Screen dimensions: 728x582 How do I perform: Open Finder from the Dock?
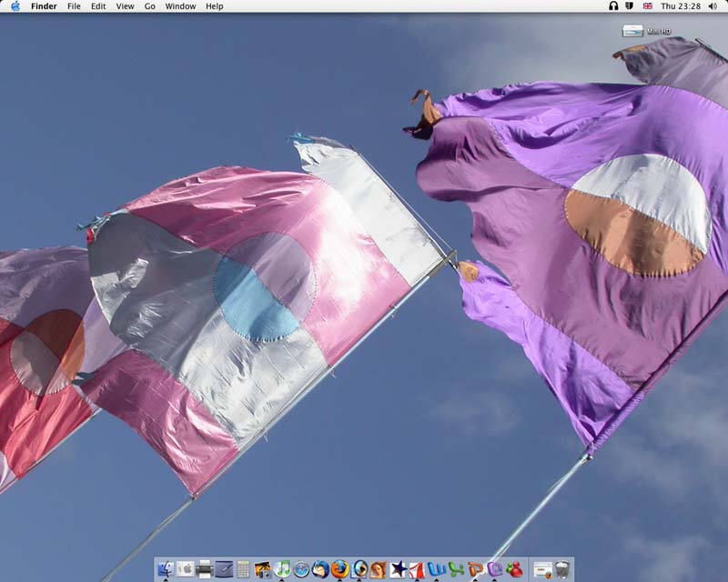pos(166,569)
